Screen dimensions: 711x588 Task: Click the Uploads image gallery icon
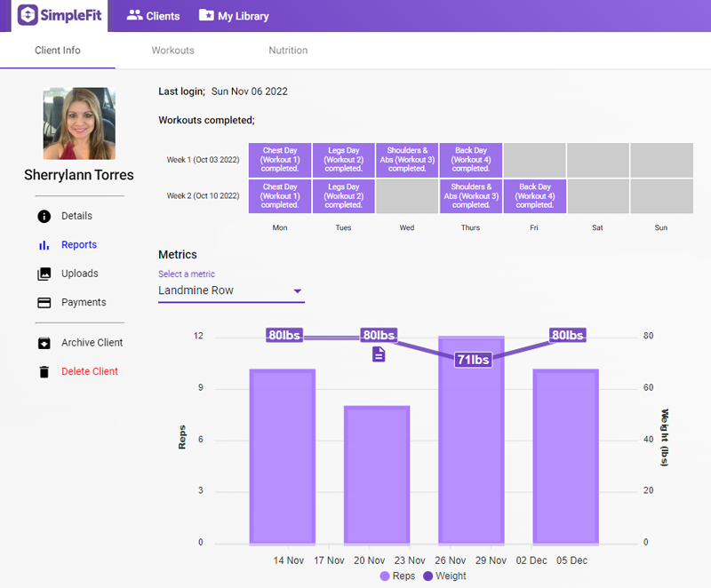(44, 274)
